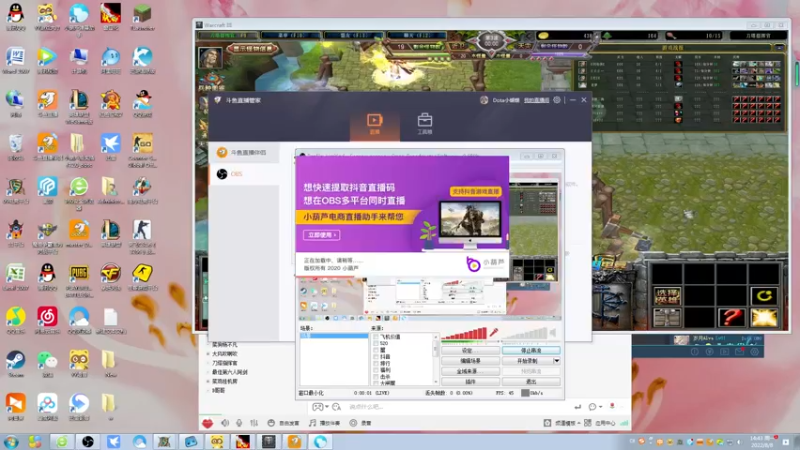Click the 设定 settings button in OBS
Screen dimensions: 800x450
point(470,351)
